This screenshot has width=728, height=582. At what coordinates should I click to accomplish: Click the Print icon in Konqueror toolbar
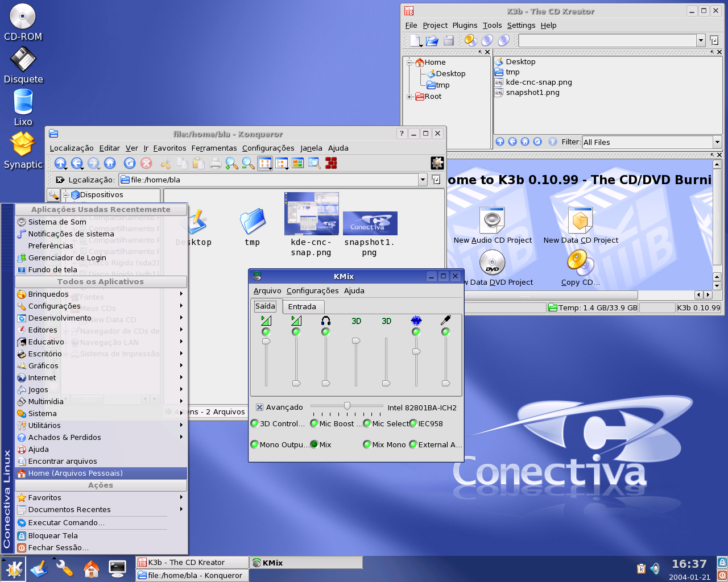pyautogui.click(x=215, y=164)
